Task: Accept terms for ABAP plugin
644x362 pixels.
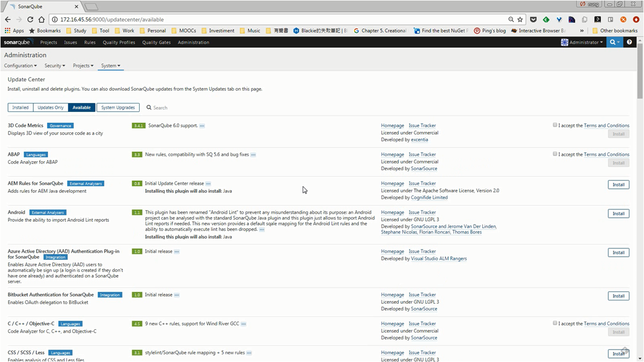Action: coord(555,154)
